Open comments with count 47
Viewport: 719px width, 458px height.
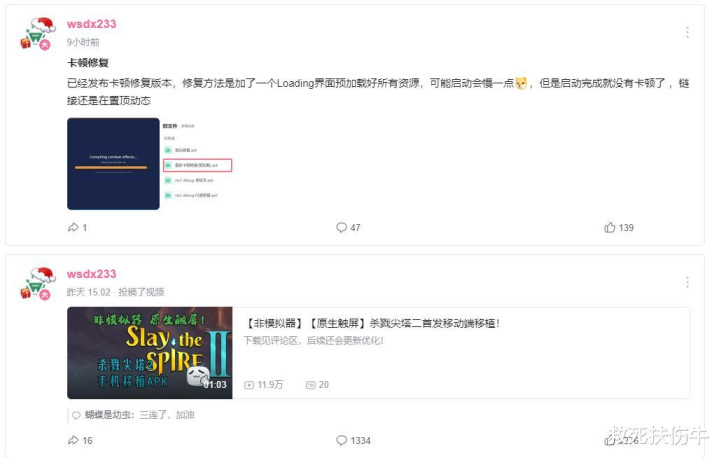pyautogui.click(x=348, y=227)
